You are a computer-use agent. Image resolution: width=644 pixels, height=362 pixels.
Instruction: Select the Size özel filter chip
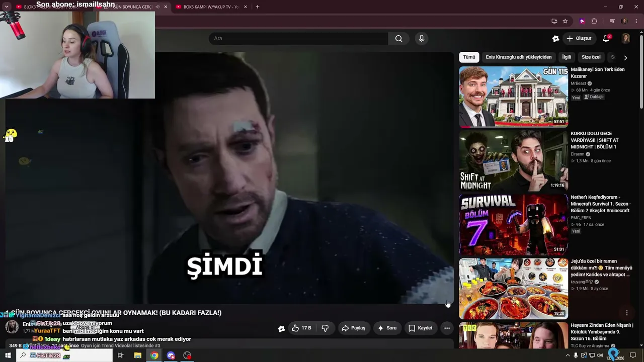point(591,57)
